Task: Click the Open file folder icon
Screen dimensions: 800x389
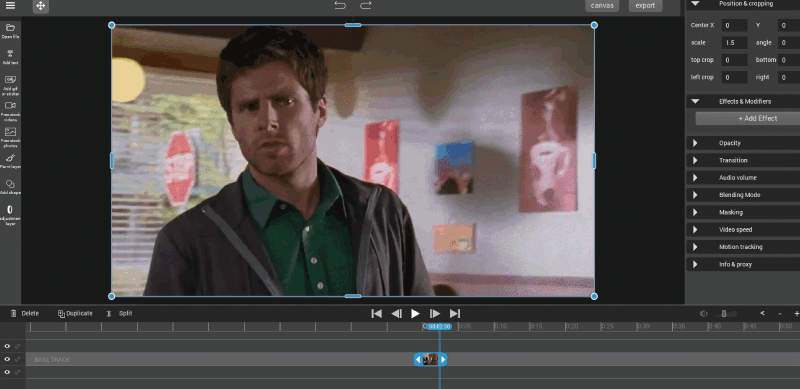Action: click(10, 28)
